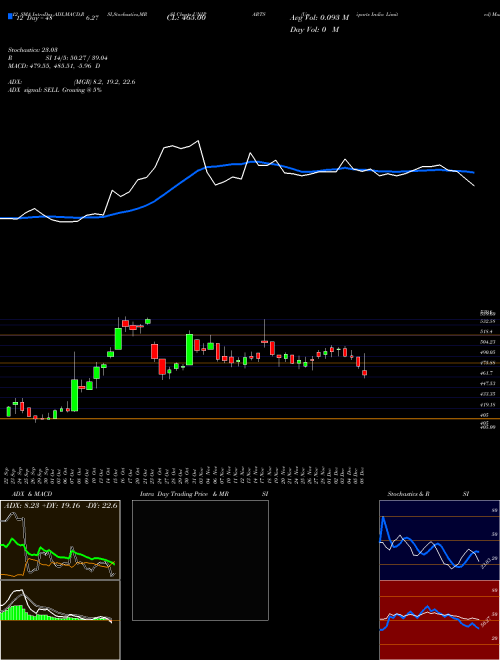
Task: Click the red RSI chart panel
Action: [x=439, y=620]
